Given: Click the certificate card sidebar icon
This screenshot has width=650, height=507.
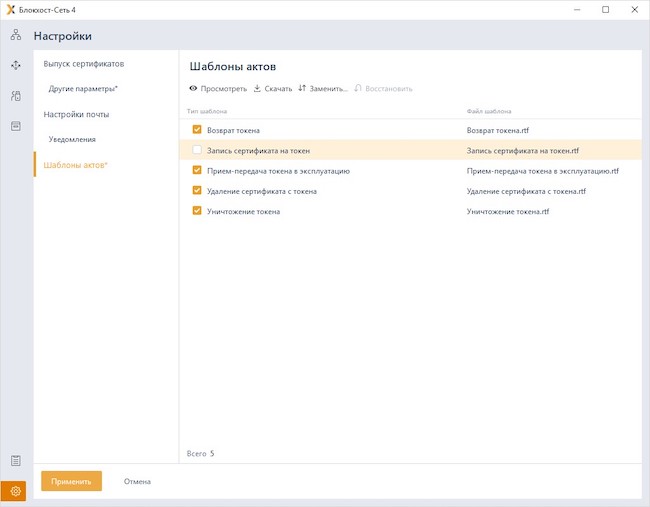Looking at the screenshot, I should (x=16, y=126).
